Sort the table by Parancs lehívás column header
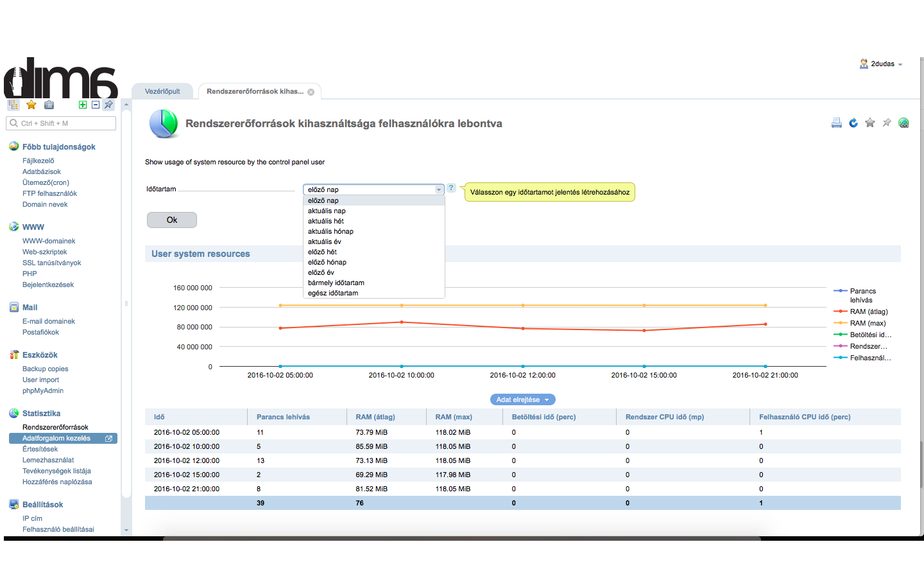924x578 pixels. [x=283, y=417]
